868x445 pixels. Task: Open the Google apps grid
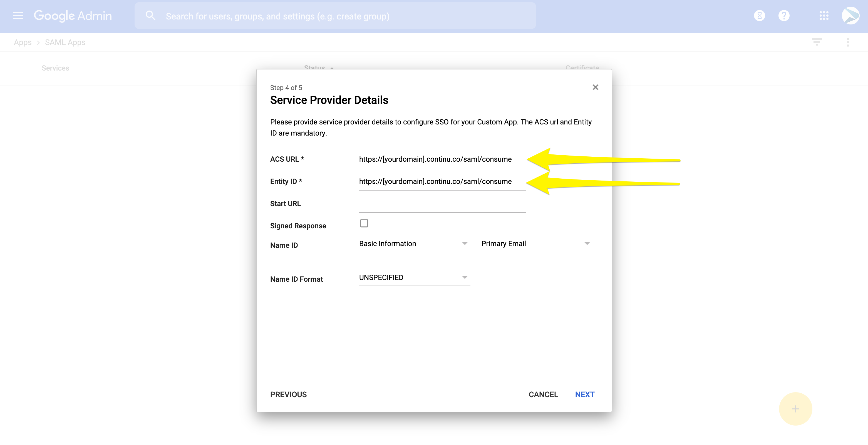(824, 16)
